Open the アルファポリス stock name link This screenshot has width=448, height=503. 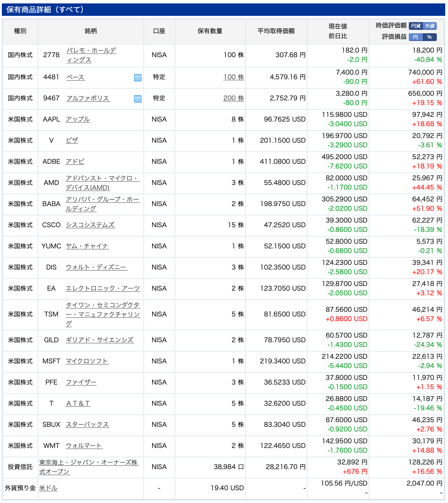coord(88,98)
